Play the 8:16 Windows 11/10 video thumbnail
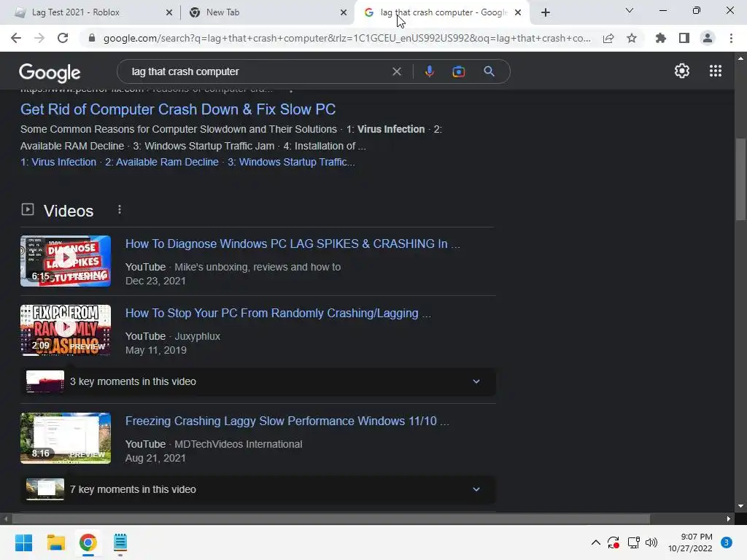Screen dimensions: 747x560 (x=65, y=438)
